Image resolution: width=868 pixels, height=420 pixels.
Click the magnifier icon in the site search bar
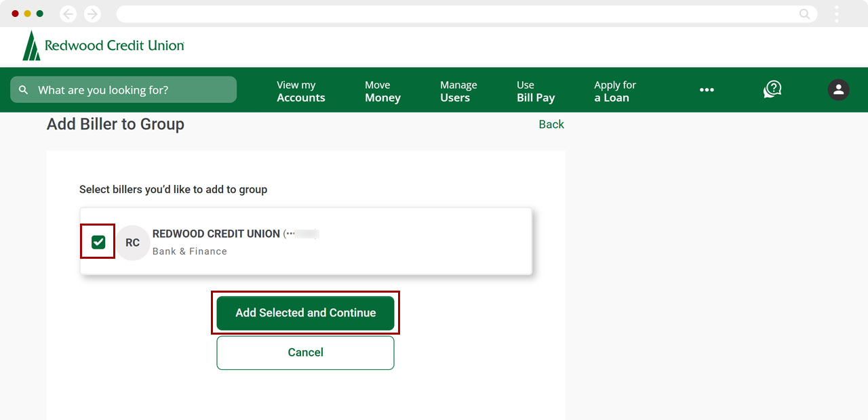(23, 89)
